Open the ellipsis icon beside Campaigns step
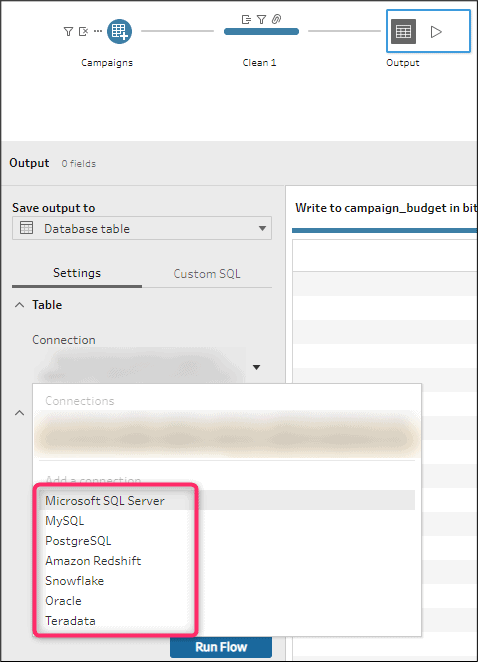The width and height of the screenshot is (478, 662). point(98,31)
